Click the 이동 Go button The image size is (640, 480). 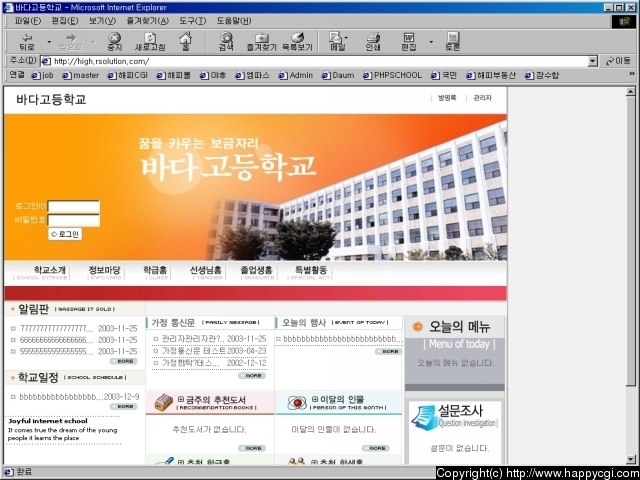(x=618, y=61)
